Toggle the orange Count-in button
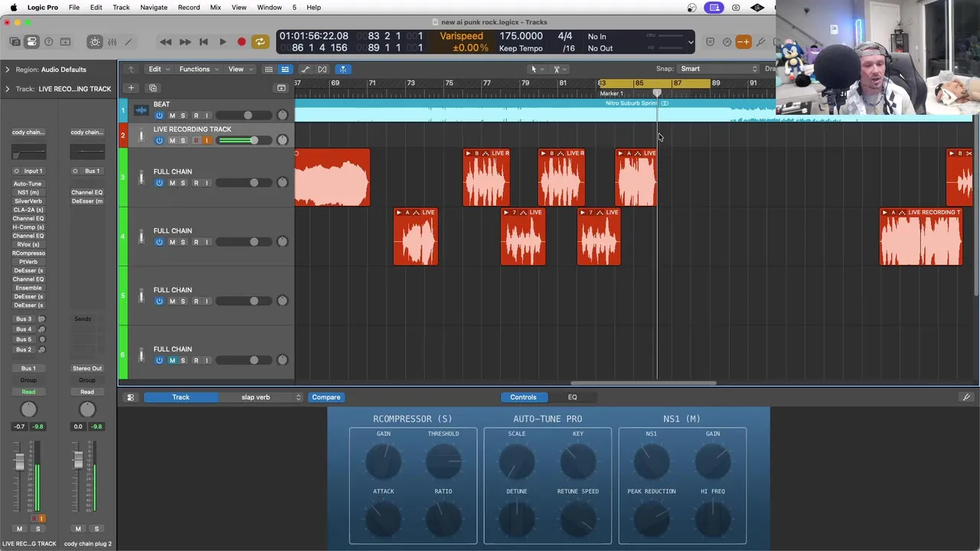This screenshot has width=980, height=551. (743, 42)
